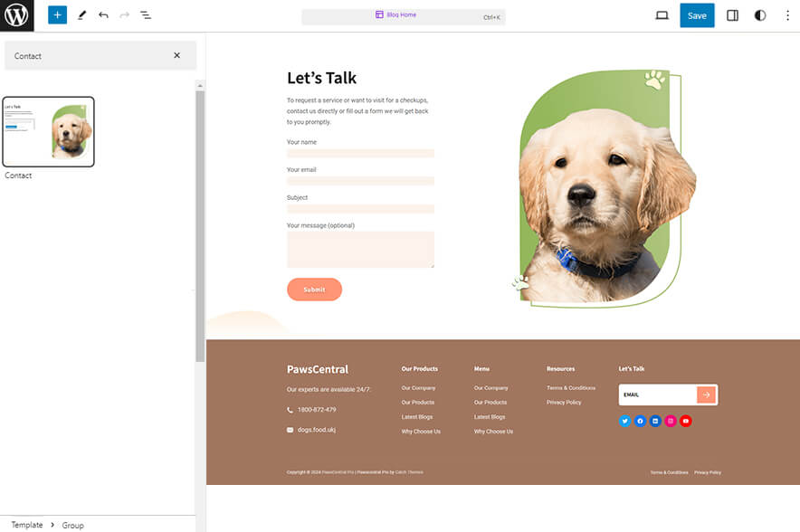Open the device preview dropdown
This screenshot has height=532, width=800.
tap(662, 15)
